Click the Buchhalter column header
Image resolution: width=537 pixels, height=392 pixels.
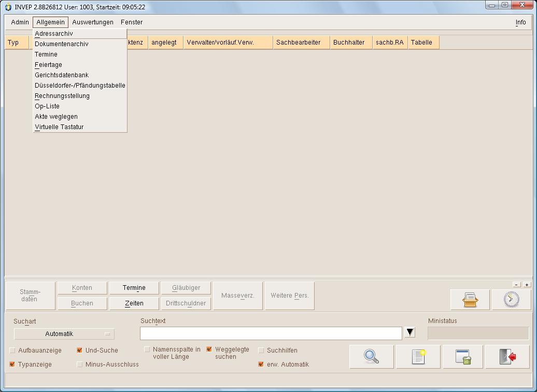pos(351,43)
